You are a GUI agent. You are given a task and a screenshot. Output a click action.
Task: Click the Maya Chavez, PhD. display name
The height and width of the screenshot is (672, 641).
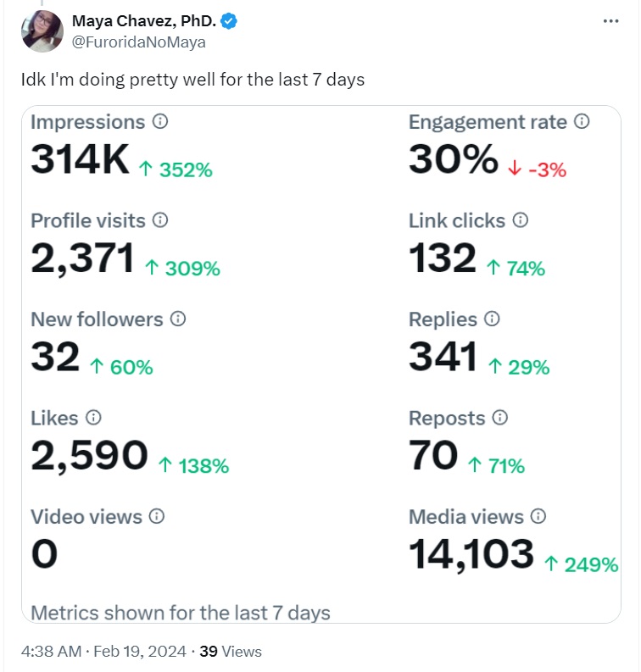(x=144, y=22)
